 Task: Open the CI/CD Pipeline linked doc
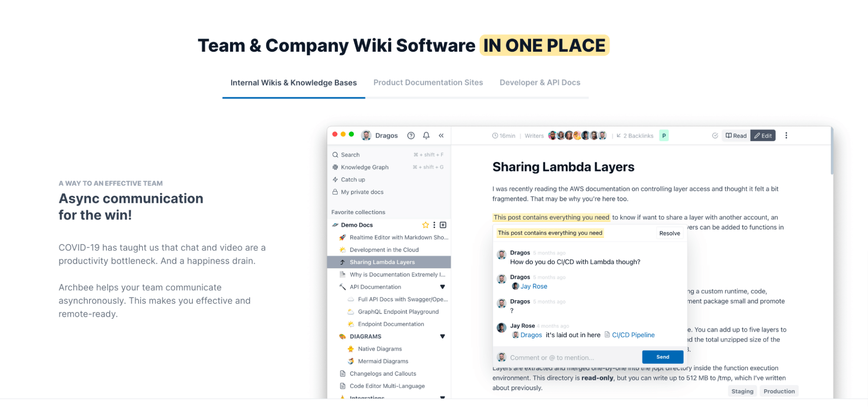pyautogui.click(x=633, y=335)
